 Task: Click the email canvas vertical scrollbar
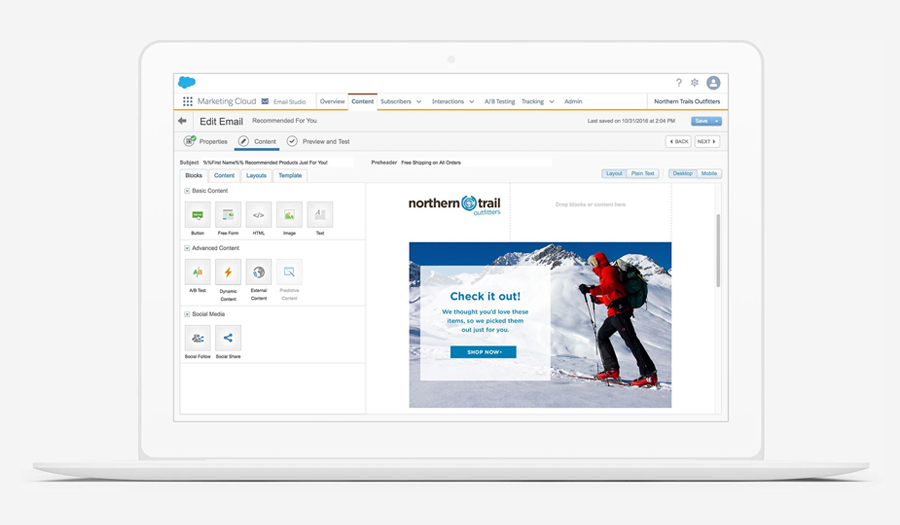click(718, 250)
